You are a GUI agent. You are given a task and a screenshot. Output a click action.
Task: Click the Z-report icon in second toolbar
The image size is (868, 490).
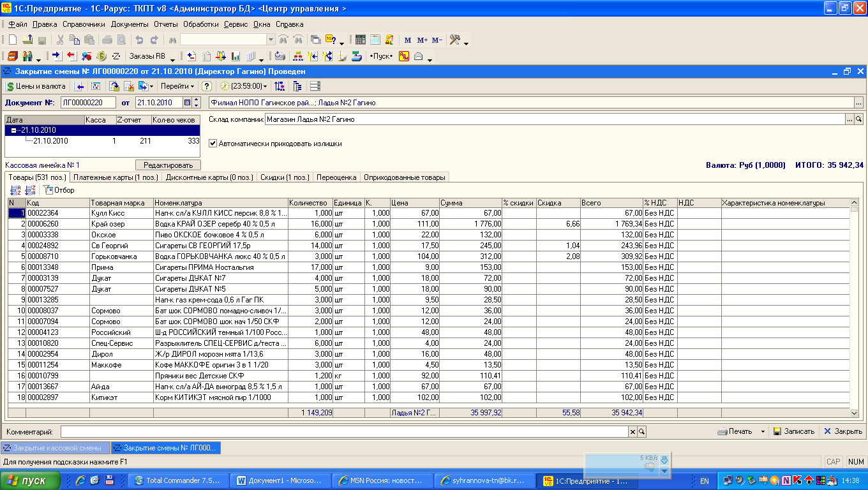pyautogui.click(x=116, y=56)
